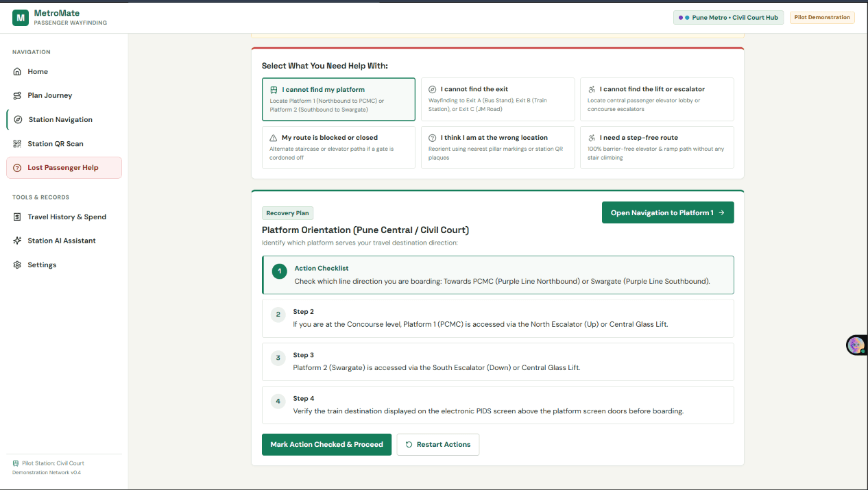Image resolution: width=868 pixels, height=490 pixels.
Task: Select 'I cannot find the exit' option
Action: tap(498, 99)
